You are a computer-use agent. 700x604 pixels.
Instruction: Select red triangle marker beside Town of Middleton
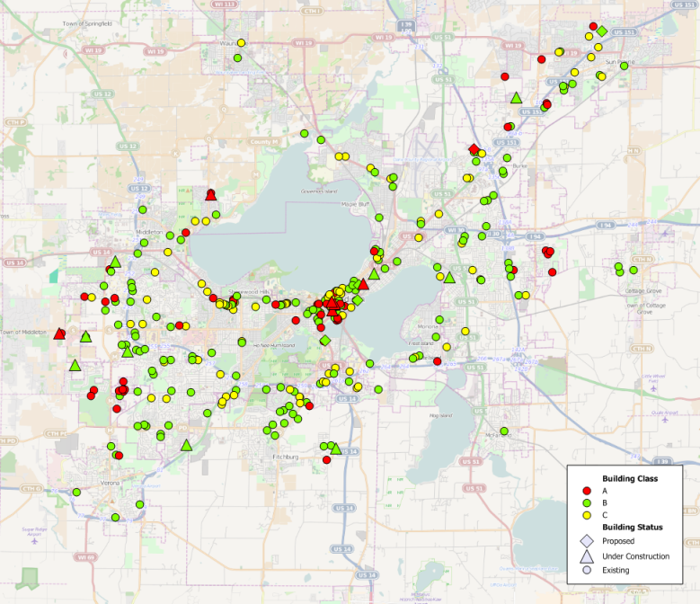59,333
